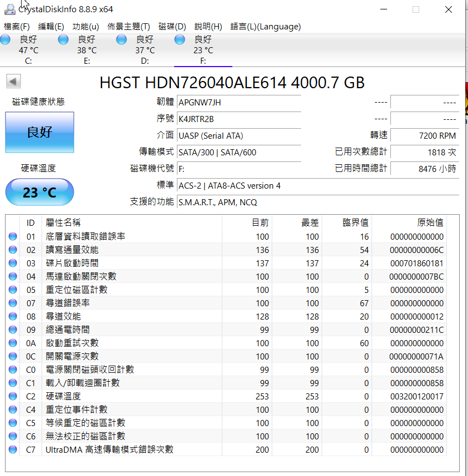
Task: Click status orb for attribute C2 硬碟溫度
Action: pyautogui.click(x=13, y=396)
